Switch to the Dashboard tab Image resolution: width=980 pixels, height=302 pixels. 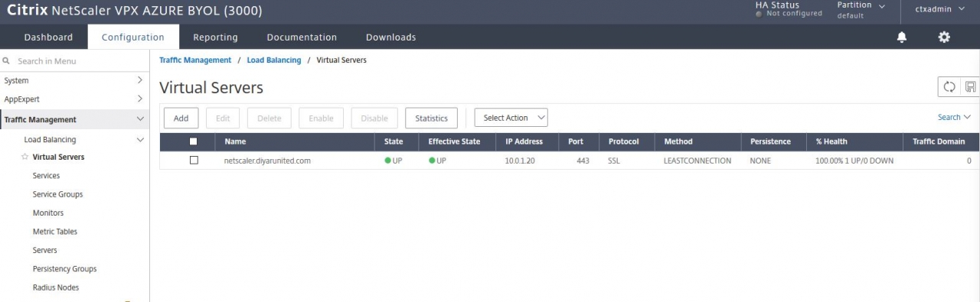point(48,37)
